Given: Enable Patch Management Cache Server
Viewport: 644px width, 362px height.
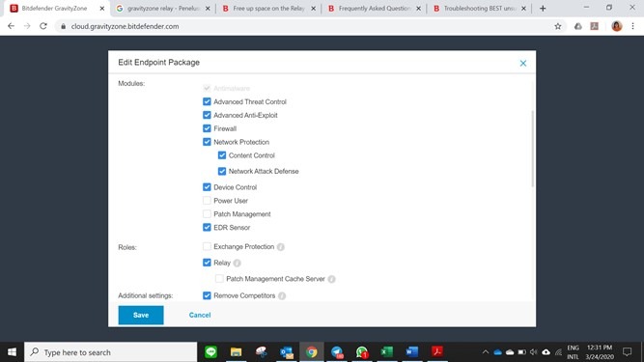Looking at the screenshot, I should coord(219,279).
